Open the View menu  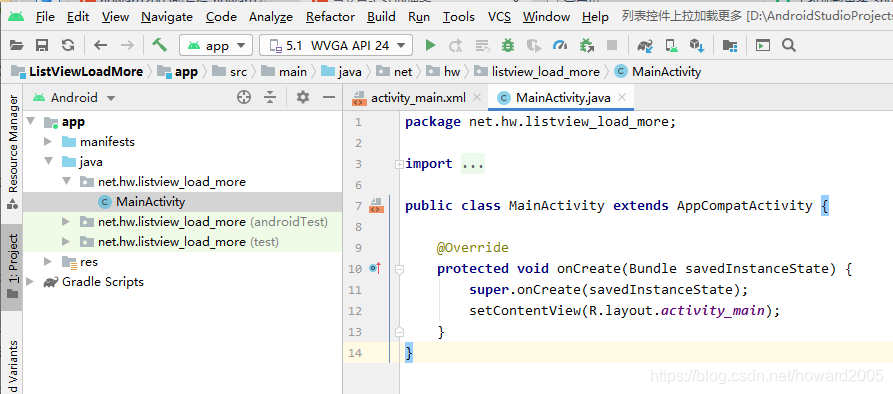point(115,17)
